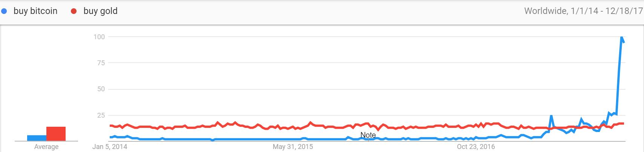The width and height of the screenshot is (644, 152).
Task: Select the 'buy gold' legend label
Action: click(100, 11)
